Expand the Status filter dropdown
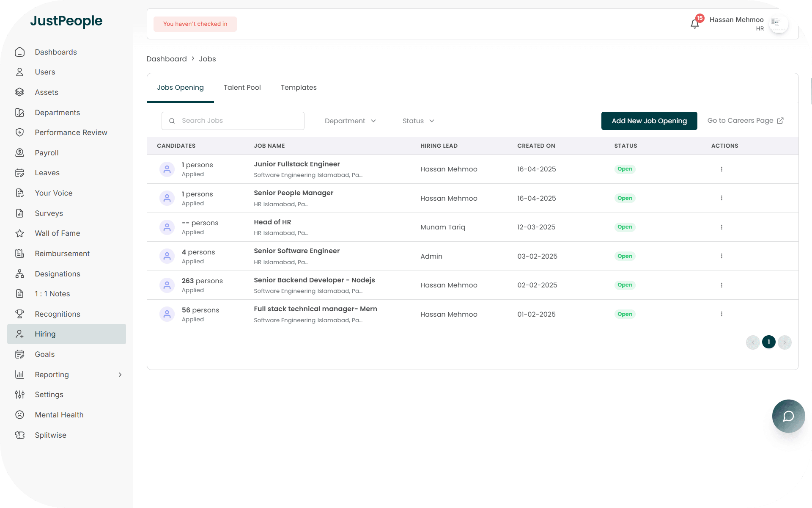This screenshot has width=812, height=508. tap(418, 121)
